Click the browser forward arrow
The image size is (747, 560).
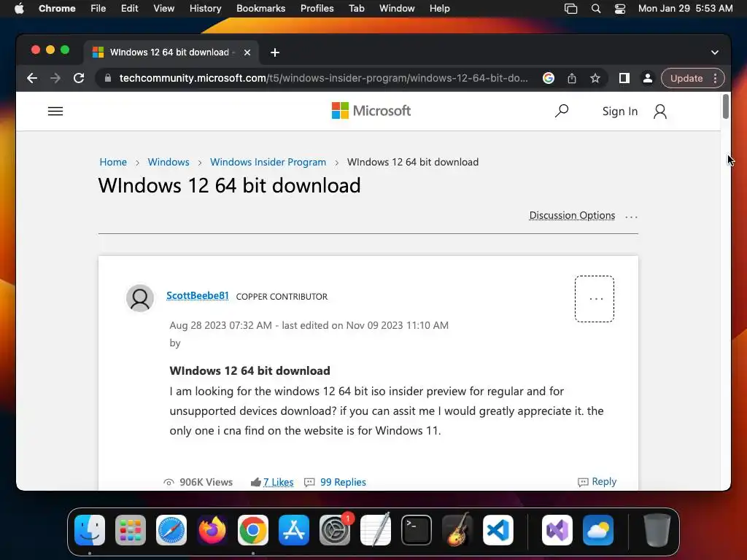point(55,78)
